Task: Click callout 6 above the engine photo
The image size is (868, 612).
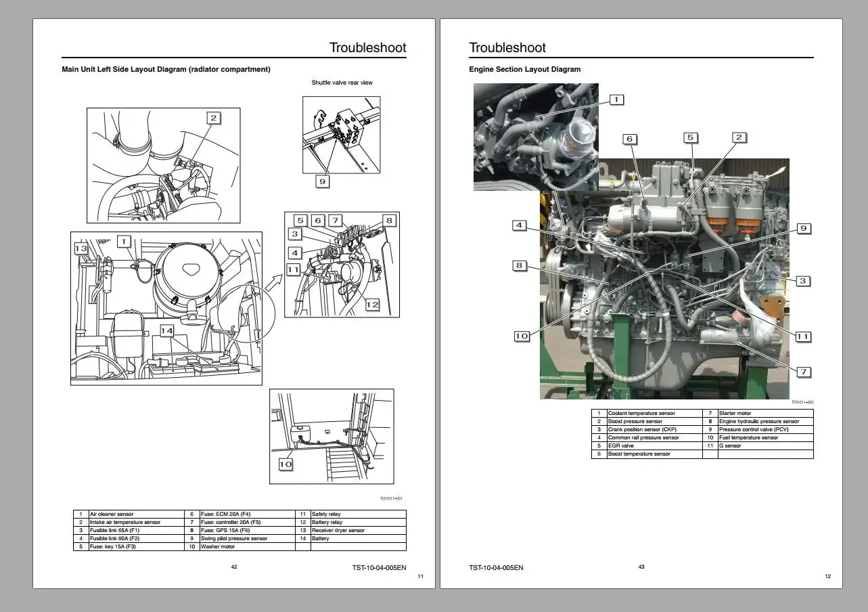Action: 629,139
